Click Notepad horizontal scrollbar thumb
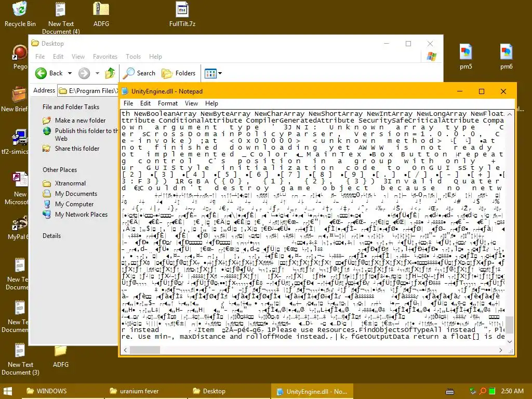Screen dimensions: 532x399 tap(145, 350)
